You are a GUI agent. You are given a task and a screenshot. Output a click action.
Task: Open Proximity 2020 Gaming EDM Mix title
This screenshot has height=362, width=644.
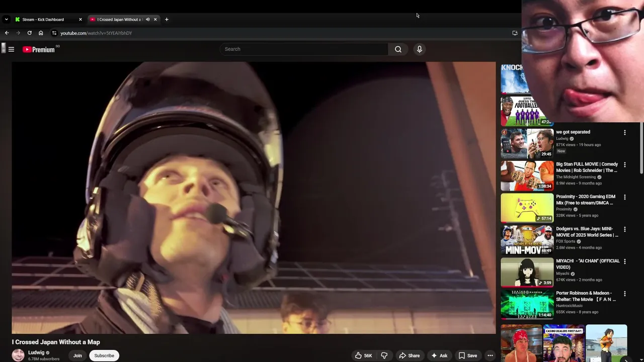point(586,200)
